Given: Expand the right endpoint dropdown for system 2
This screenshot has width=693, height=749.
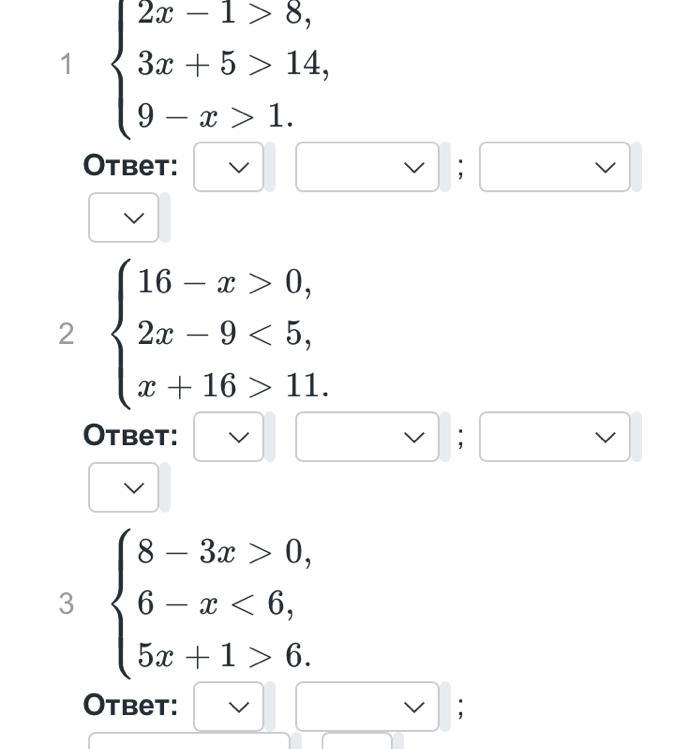Looking at the screenshot, I should pos(554,437).
